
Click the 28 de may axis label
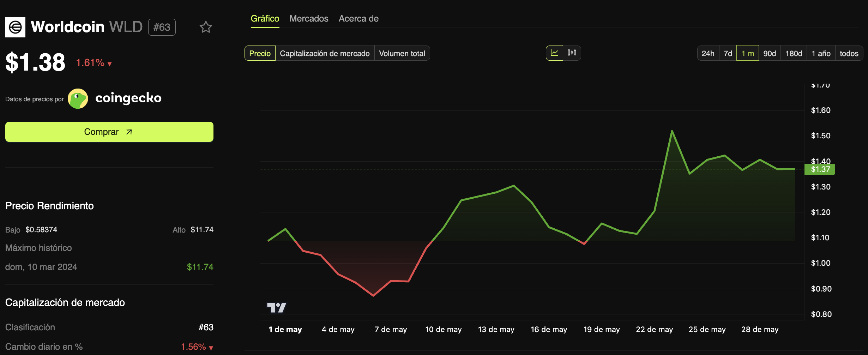click(x=760, y=330)
